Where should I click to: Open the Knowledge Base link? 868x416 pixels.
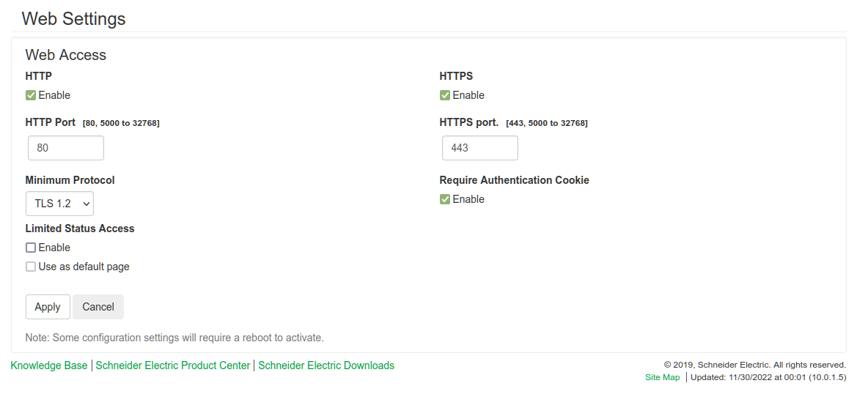[49, 365]
